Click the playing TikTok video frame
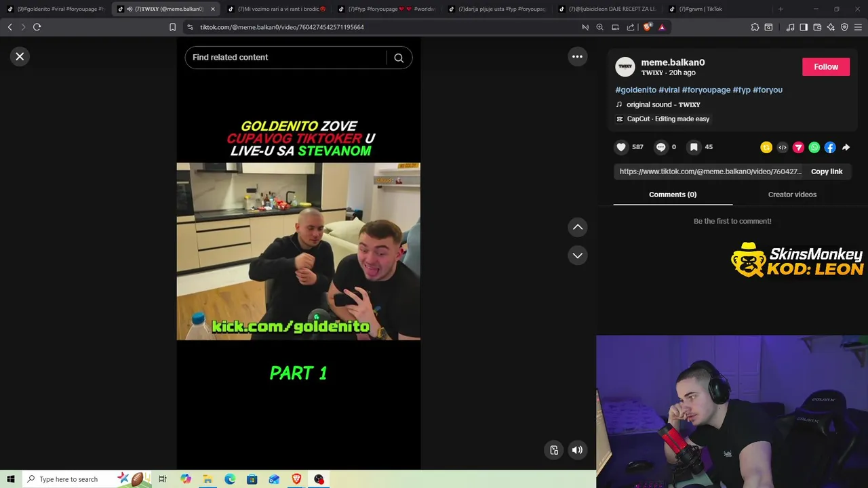Image resolution: width=868 pixels, height=488 pixels. 298,251
